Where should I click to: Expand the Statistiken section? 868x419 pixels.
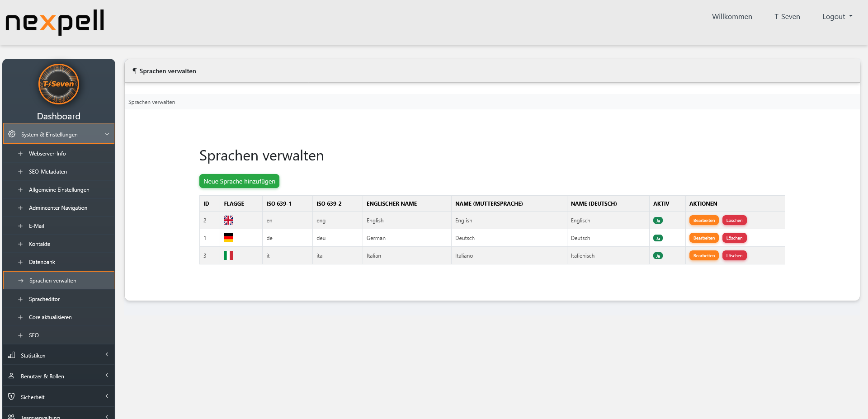pos(58,355)
